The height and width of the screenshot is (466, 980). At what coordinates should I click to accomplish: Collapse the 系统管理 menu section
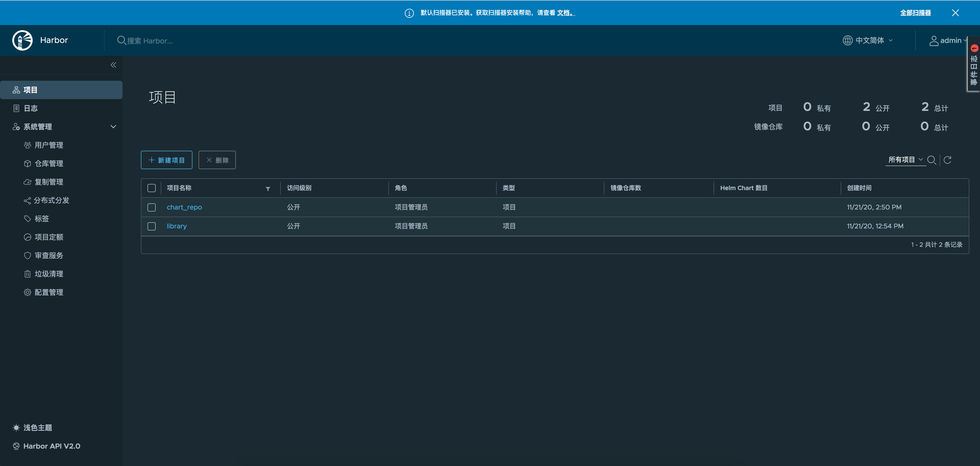pyautogui.click(x=113, y=127)
